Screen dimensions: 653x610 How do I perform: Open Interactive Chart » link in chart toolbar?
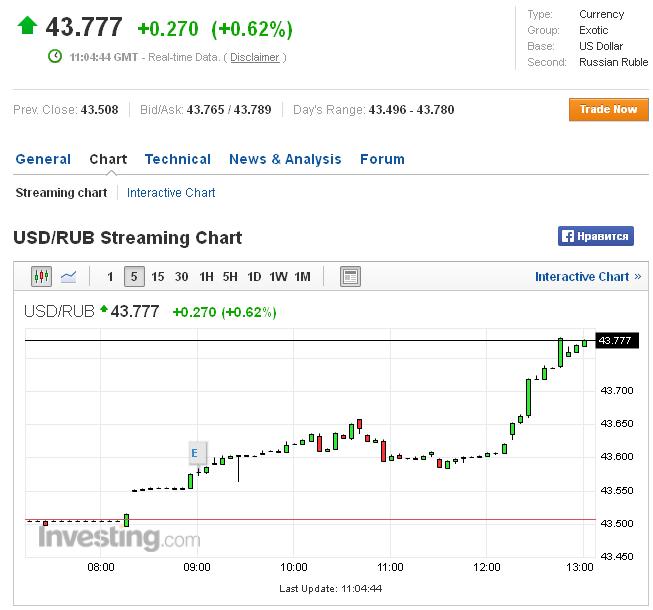[x=588, y=276]
